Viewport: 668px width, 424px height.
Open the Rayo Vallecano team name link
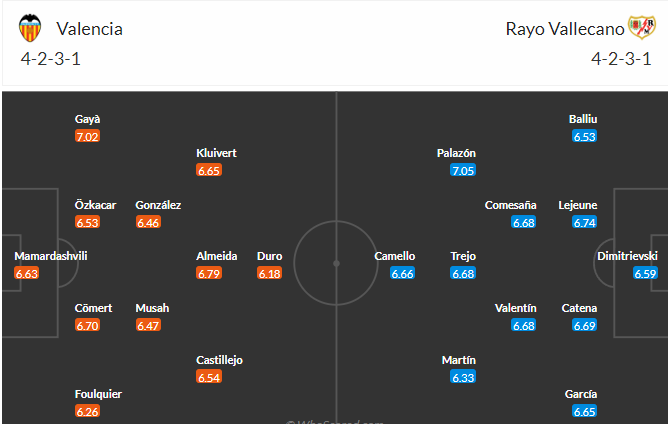[564, 29]
